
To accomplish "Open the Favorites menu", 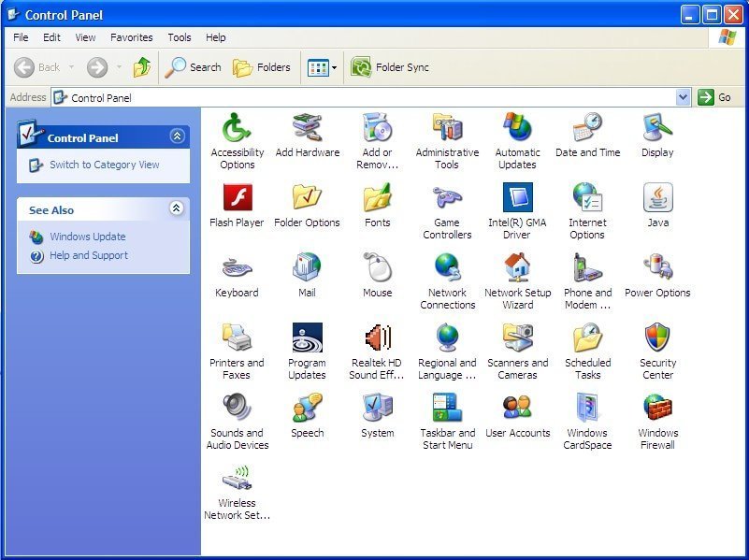I will click(131, 37).
